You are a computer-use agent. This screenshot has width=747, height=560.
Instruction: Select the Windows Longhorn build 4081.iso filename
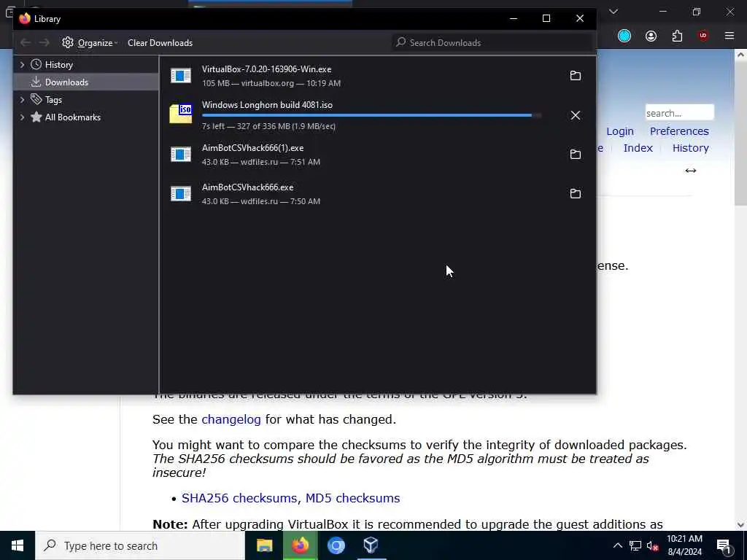pyautogui.click(x=267, y=105)
